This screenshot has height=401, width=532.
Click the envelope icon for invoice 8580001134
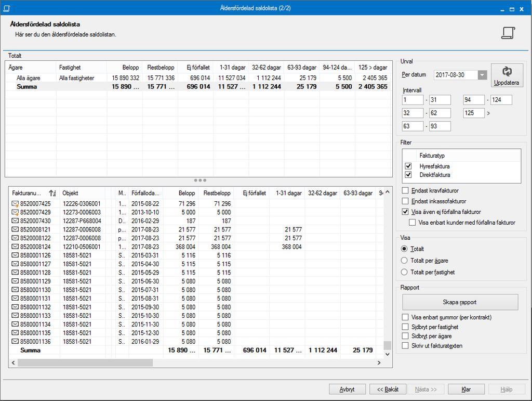pyautogui.click(x=15, y=324)
